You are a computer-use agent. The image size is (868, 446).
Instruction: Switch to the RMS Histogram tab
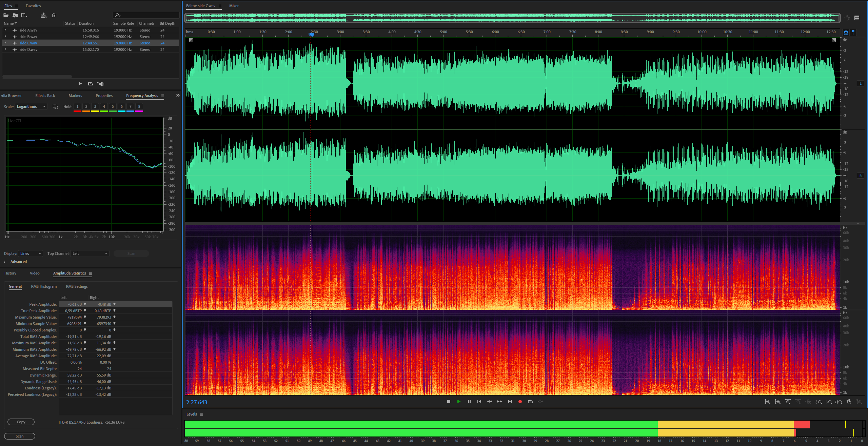click(44, 286)
